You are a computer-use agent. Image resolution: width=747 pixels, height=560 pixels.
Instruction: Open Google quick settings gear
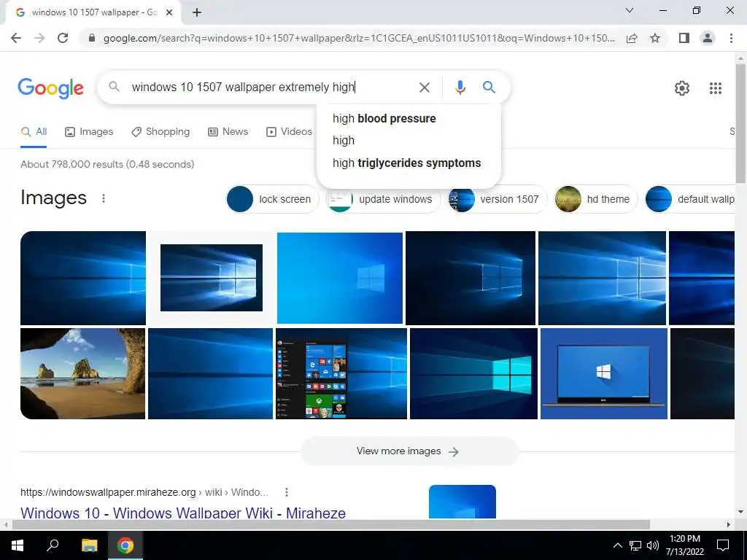click(682, 88)
